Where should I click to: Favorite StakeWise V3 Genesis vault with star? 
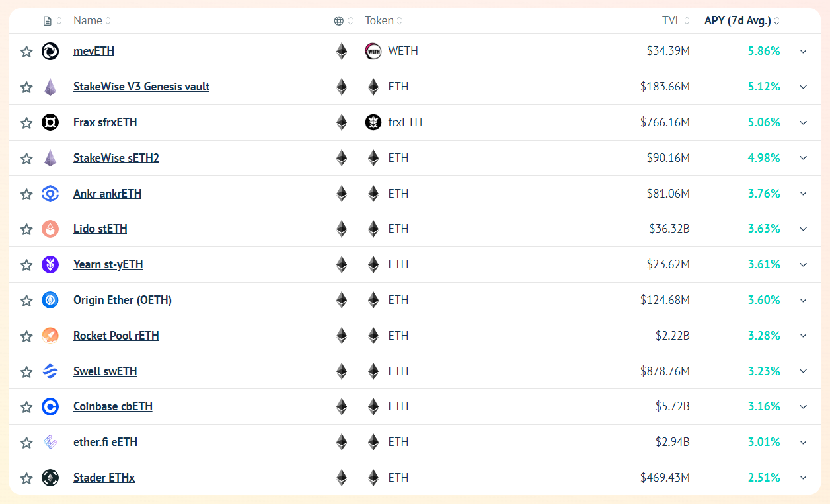pyautogui.click(x=26, y=87)
